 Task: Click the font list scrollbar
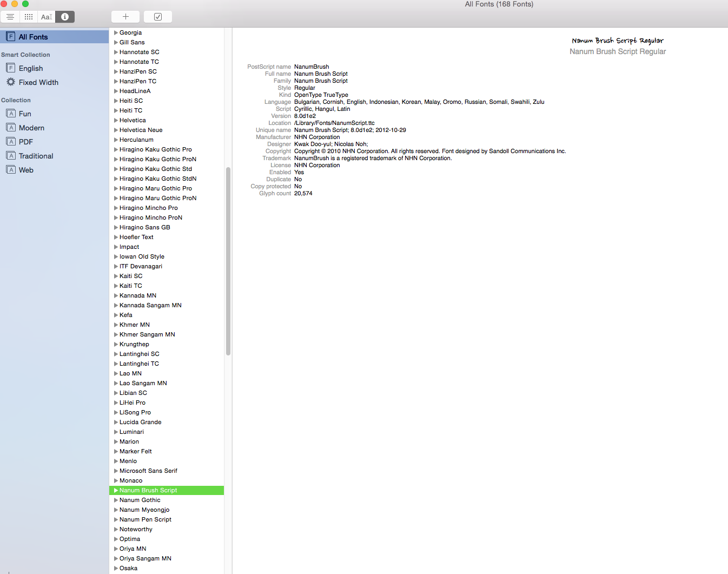[x=228, y=261]
